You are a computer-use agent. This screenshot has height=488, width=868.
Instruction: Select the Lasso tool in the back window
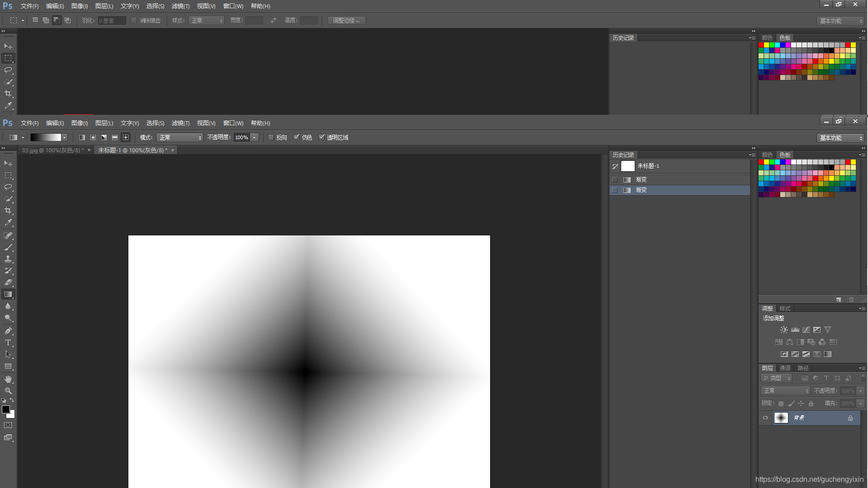[x=8, y=70]
